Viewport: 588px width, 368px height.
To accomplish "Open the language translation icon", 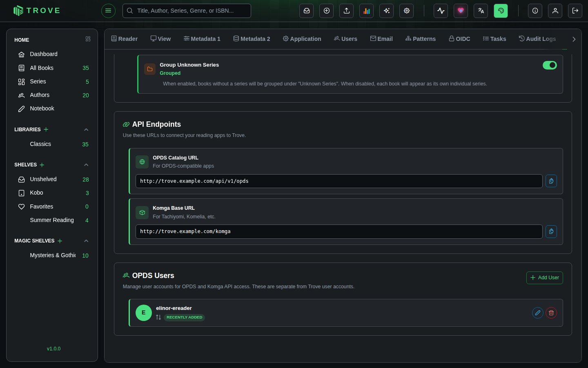I will point(481,11).
